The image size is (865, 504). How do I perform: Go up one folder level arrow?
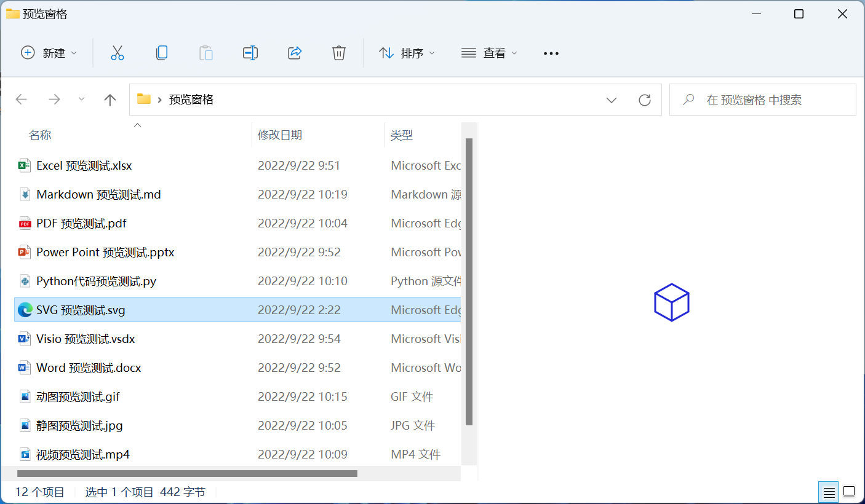(x=110, y=100)
